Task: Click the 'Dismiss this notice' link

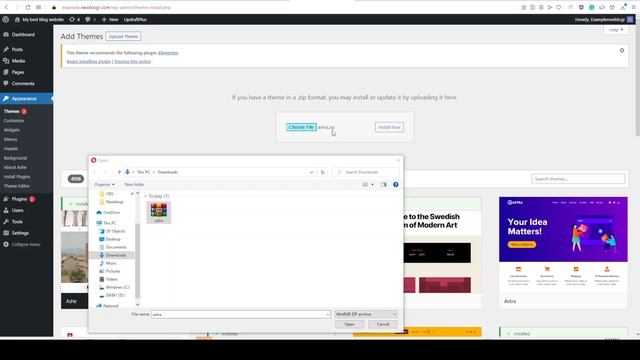Action: (133, 62)
